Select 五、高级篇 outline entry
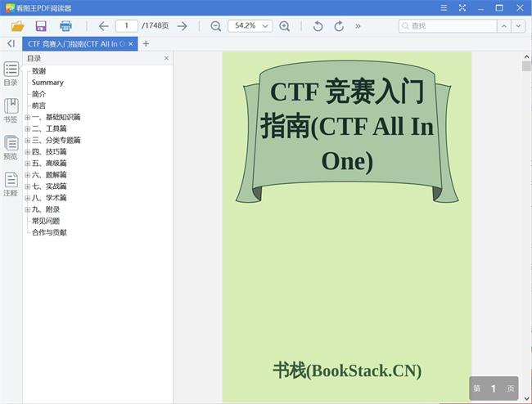The height and width of the screenshot is (404, 532). 49,164
